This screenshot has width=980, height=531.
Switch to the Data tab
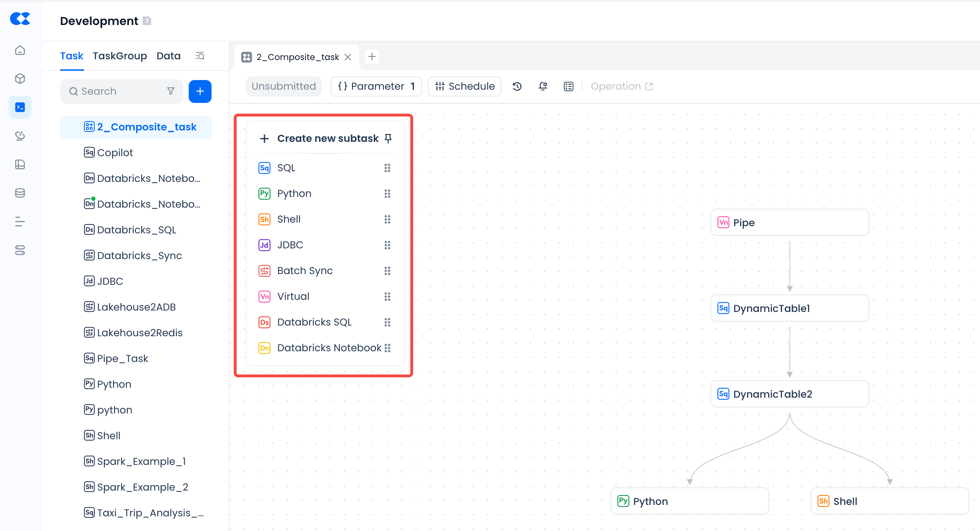(x=169, y=56)
